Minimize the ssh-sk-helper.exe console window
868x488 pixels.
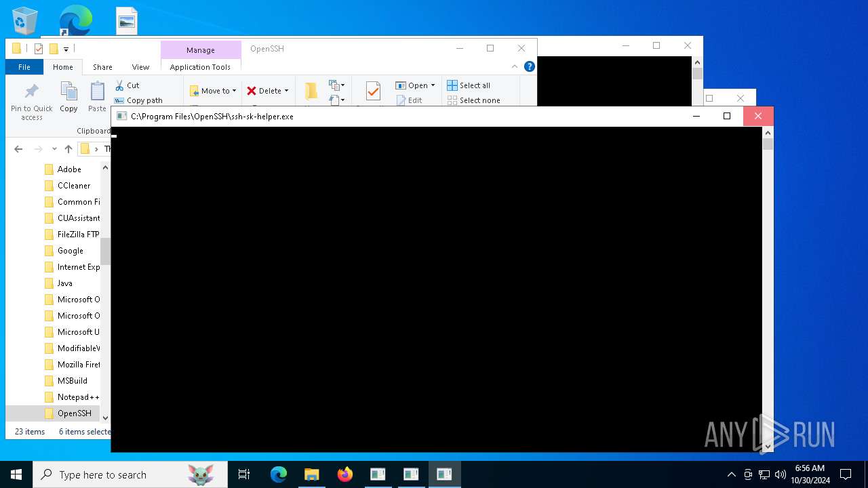pos(696,116)
